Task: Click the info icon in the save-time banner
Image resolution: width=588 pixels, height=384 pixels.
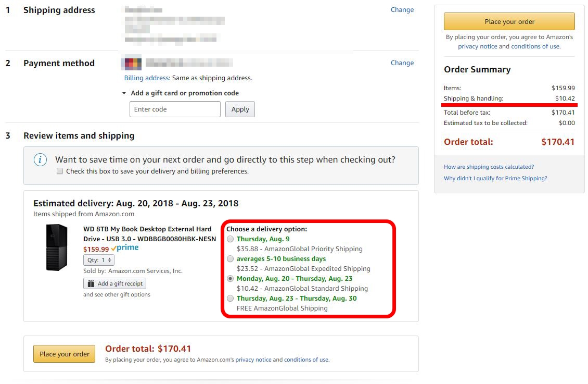Action: tap(40, 160)
